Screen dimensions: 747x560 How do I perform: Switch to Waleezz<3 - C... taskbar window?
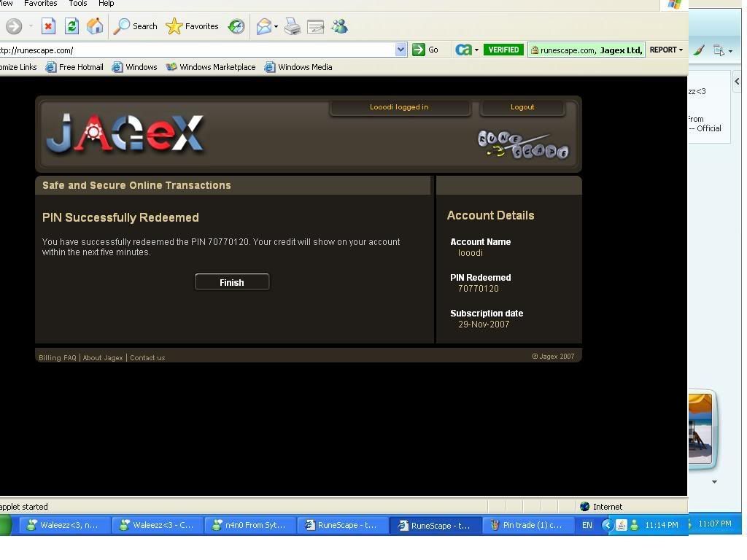[158, 525]
